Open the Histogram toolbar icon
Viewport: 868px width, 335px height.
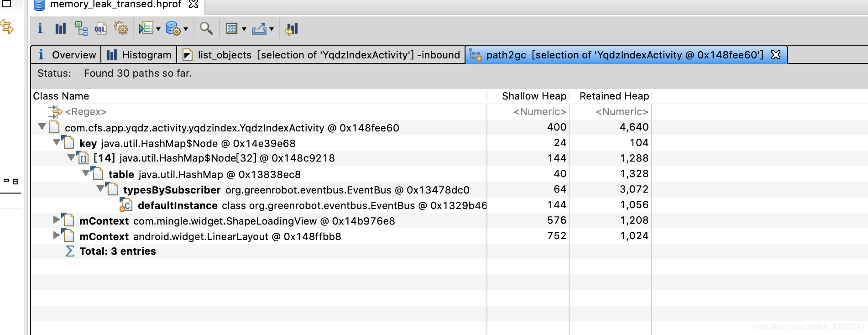(61, 28)
